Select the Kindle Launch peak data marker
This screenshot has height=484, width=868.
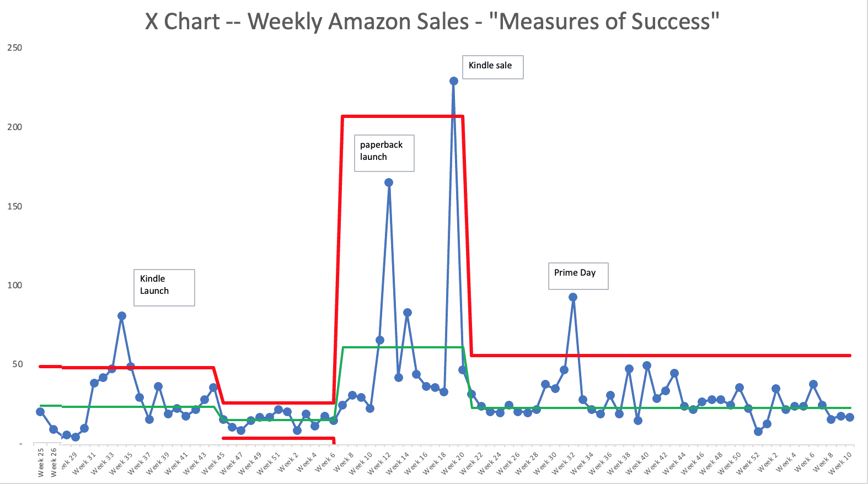tap(122, 316)
